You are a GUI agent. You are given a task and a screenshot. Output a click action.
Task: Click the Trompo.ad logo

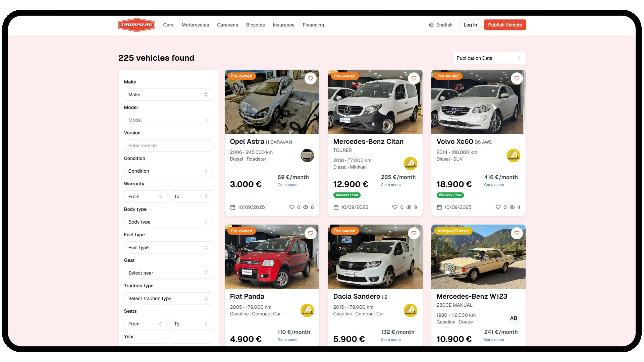coord(137,25)
